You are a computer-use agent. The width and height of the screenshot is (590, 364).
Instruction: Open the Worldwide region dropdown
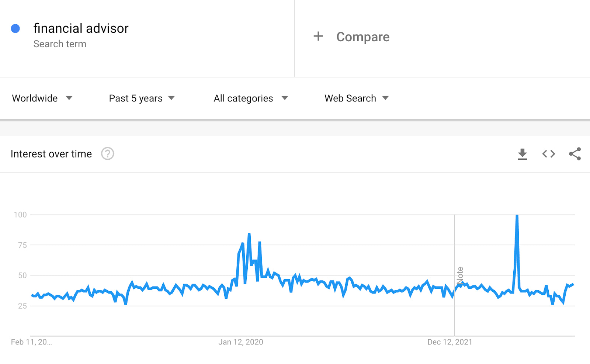click(41, 98)
